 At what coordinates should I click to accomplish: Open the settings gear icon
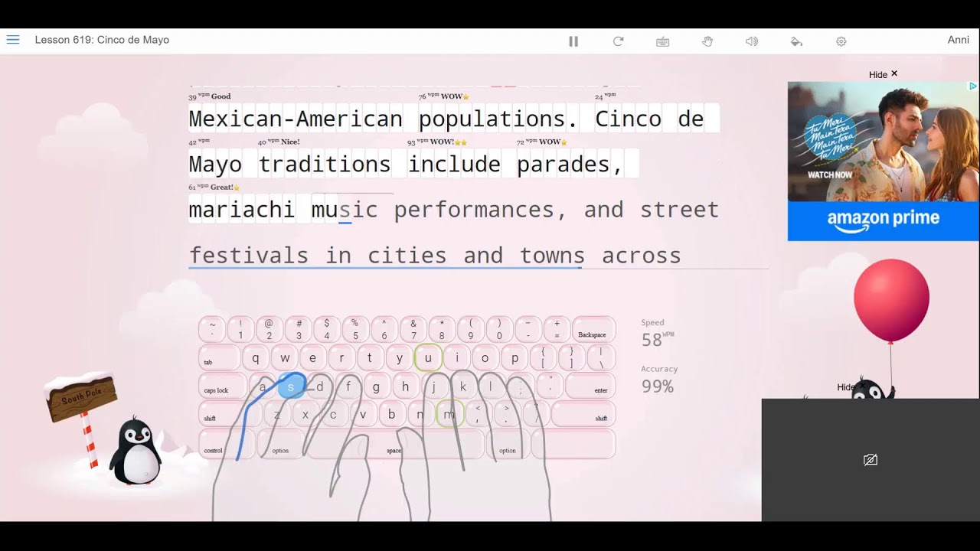point(841,41)
